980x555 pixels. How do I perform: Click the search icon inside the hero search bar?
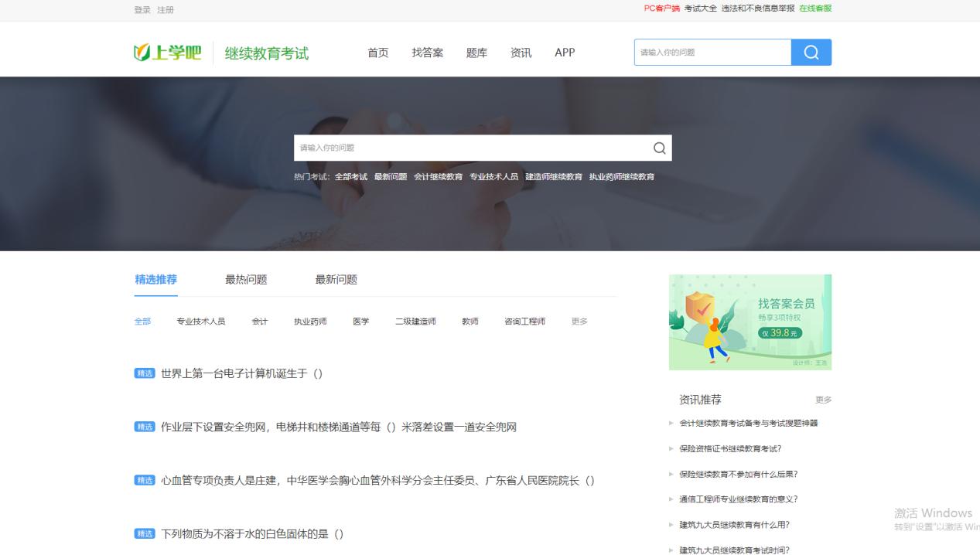(658, 148)
